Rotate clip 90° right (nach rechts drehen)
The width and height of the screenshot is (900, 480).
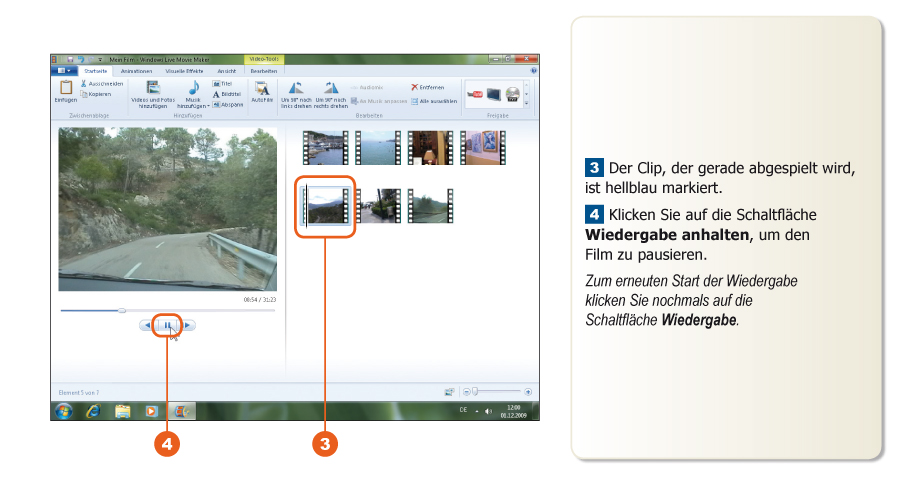point(331,88)
